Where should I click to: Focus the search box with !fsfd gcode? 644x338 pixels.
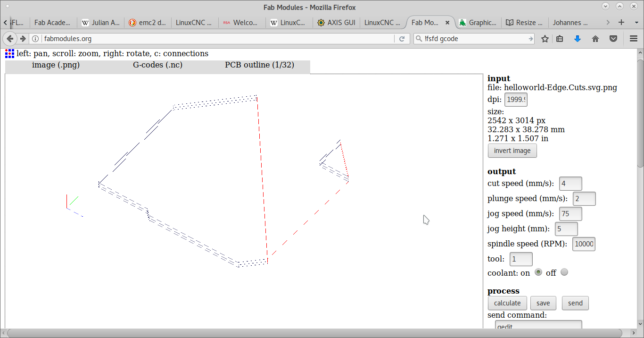(x=475, y=39)
